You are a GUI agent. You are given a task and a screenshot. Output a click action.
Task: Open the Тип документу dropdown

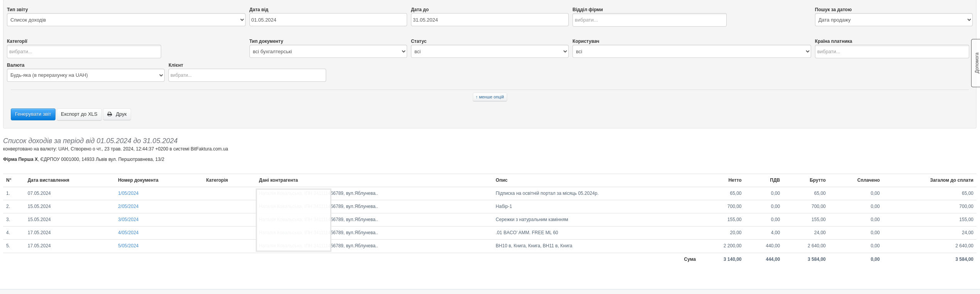(x=328, y=52)
